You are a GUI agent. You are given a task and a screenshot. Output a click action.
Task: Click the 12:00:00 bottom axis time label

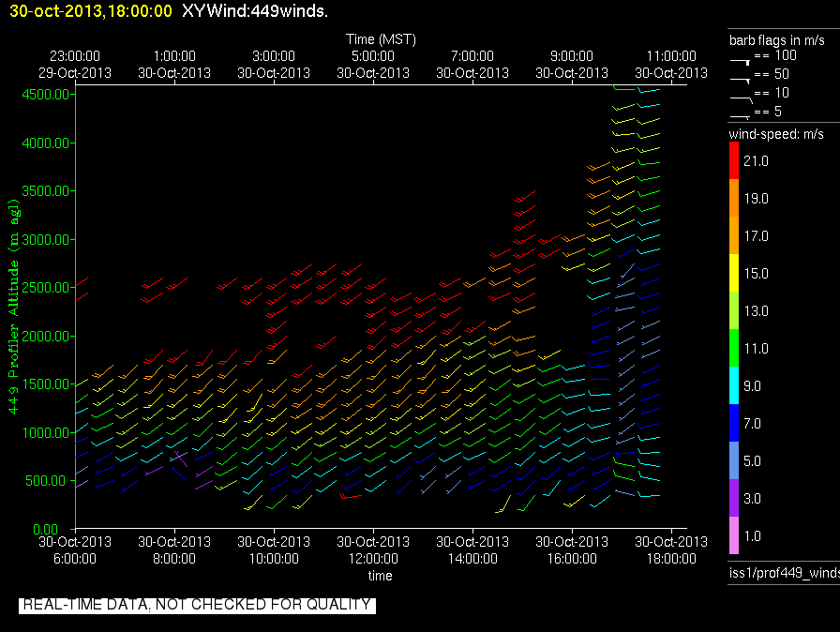tap(373, 559)
